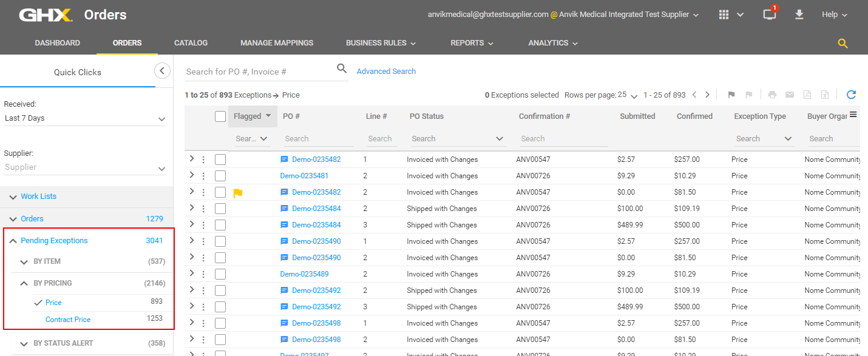Click the PO # search input field
868x356 pixels.
[318, 139]
